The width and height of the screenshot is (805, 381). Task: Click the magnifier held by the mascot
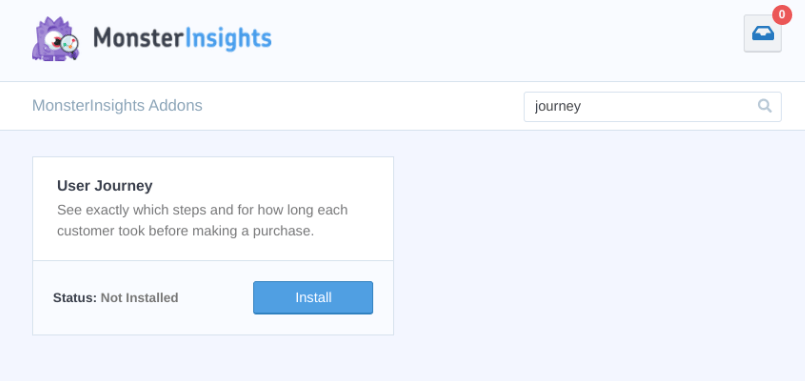pyautogui.click(x=69, y=45)
